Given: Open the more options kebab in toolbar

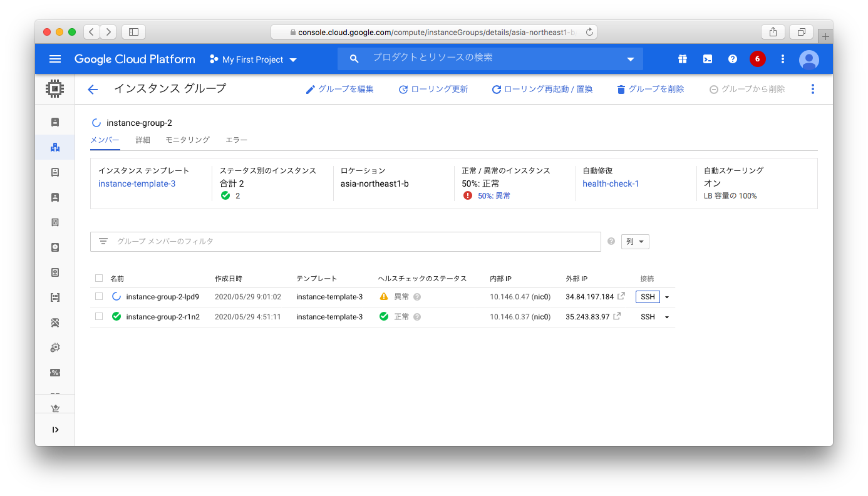Looking at the screenshot, I should pyautogui.click(x=812, y=89).
